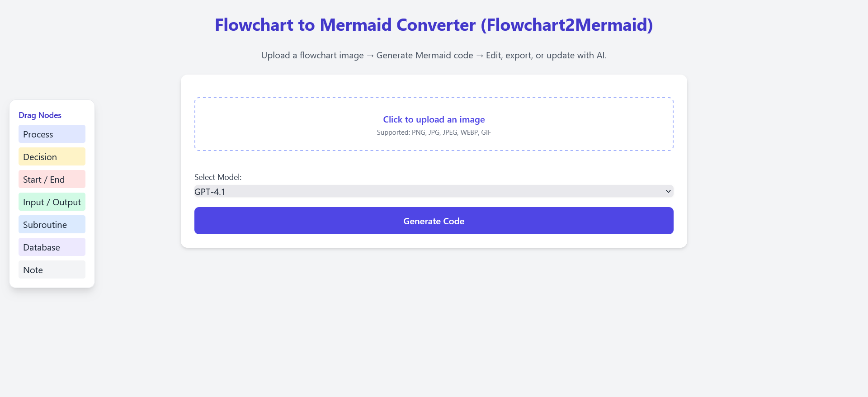Click the Flowchart to Mermaid Converter title
Screen dimensions: 868x397
pos(434,25)
